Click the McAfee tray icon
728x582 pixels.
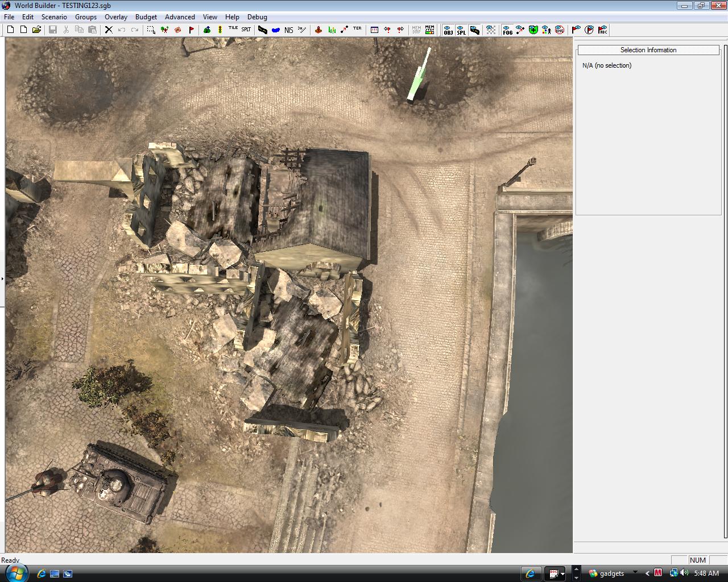[658, 573]
